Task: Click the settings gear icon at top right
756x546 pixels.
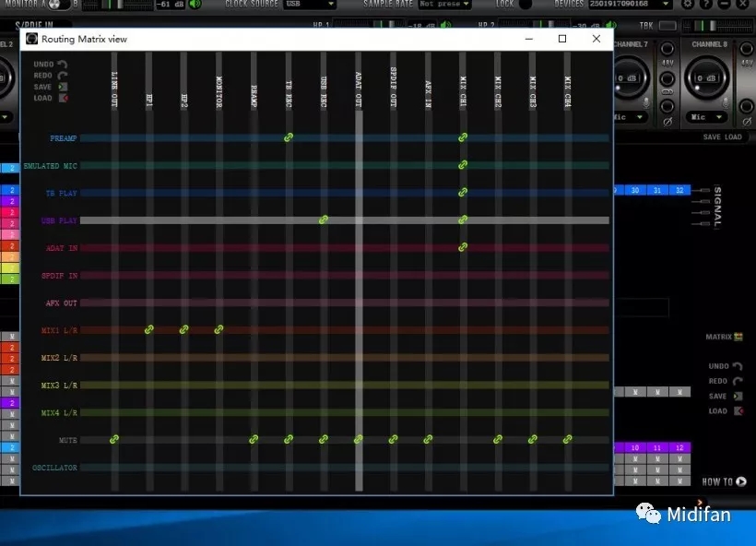Action: tap(688, 5)
